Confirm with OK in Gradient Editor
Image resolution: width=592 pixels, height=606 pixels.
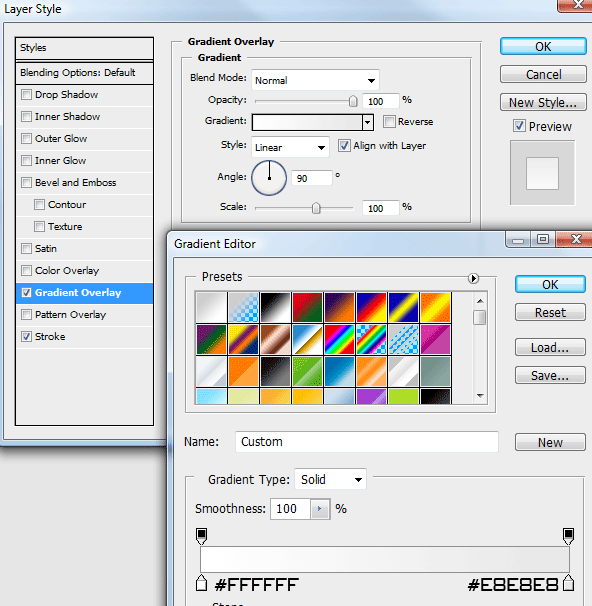tap(550, 284)
